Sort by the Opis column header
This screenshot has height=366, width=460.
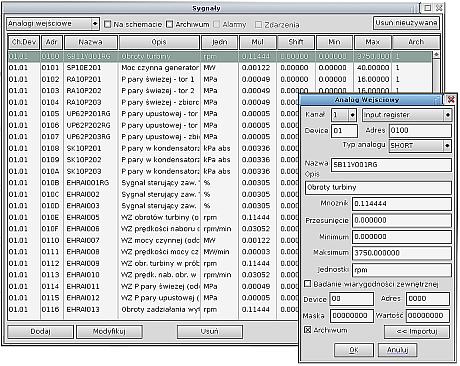point(159,42)
